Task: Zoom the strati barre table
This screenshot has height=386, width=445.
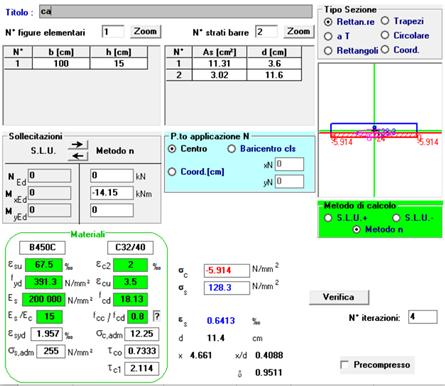Action: tap(299, 32)
